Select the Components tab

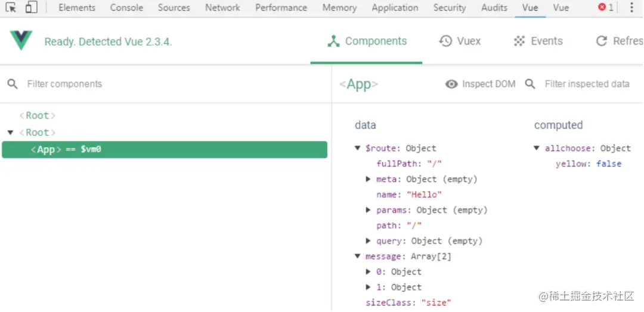pyautogui.click(x=367, y=41)
